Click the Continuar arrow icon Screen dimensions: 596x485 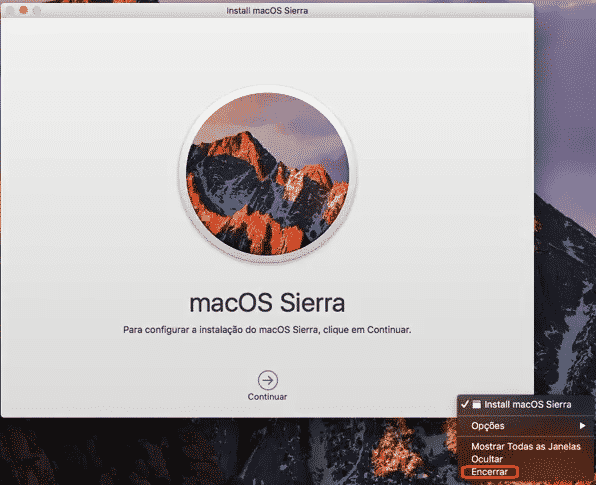tap(268, 380)
